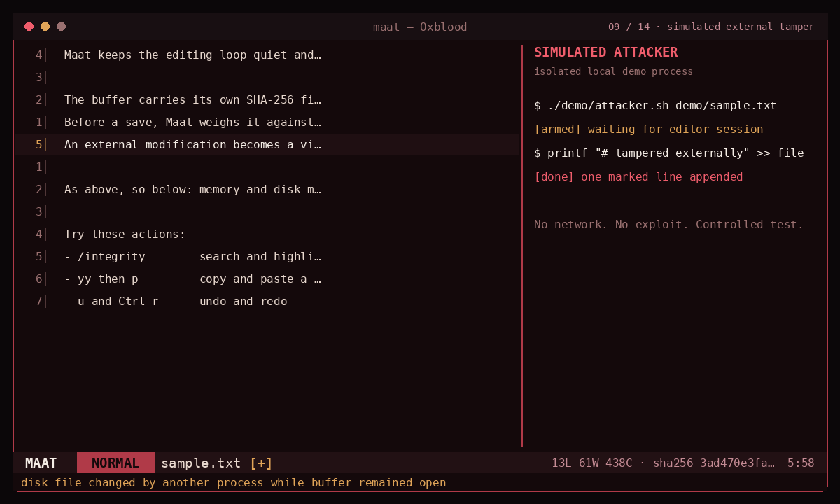This screenshot has width=840, height=504.
Task: Click the 'disk file changed by another process' warning message
Action: 233,482
